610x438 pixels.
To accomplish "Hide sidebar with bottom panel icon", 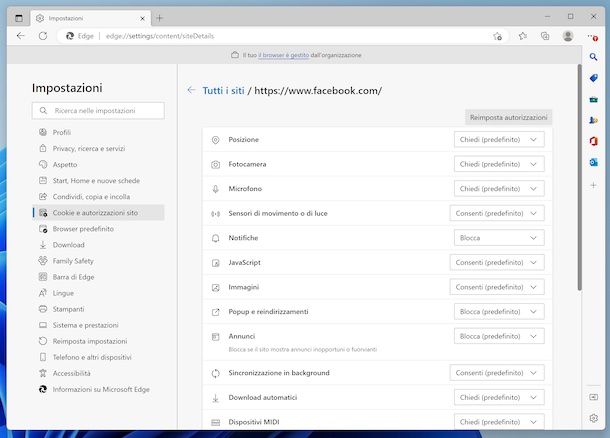I will pyautogui.click(x=593, y=397).
